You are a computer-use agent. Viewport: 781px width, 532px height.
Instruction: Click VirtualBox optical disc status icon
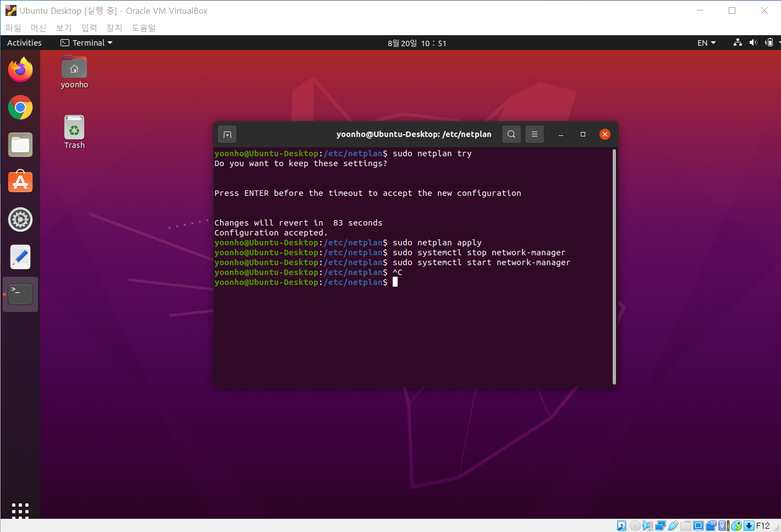pos(635,525)
